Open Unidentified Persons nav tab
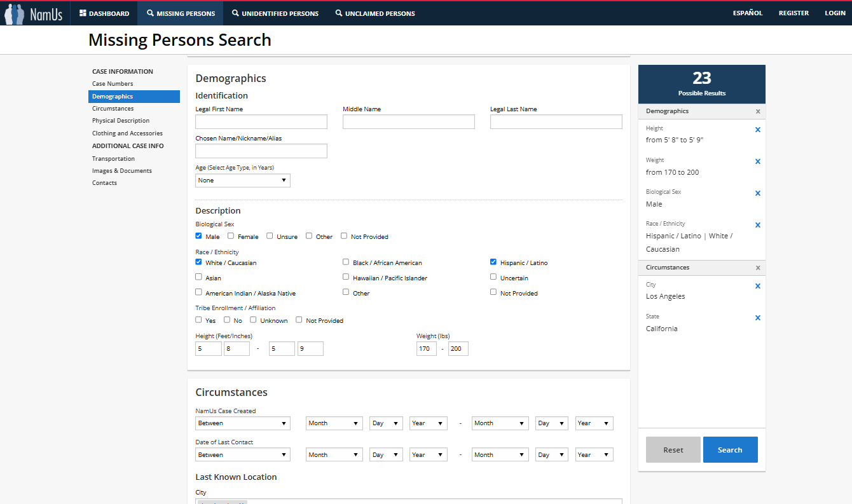Viewport: 852px width, 504px height. point(275,13)
